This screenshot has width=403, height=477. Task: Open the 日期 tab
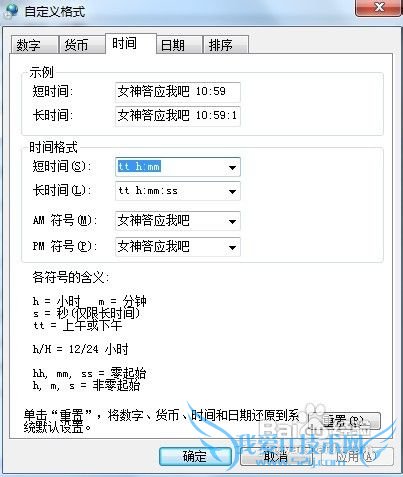pyautogui.click(x=179, y=45)
